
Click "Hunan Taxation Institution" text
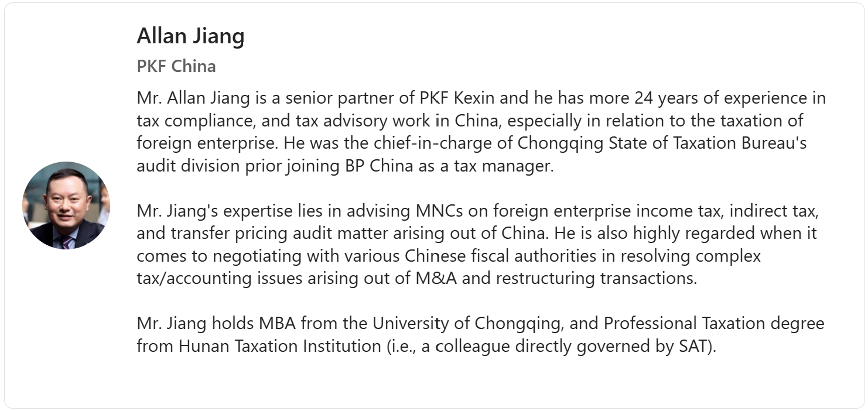pyautogui.click(x=279, y=345)
